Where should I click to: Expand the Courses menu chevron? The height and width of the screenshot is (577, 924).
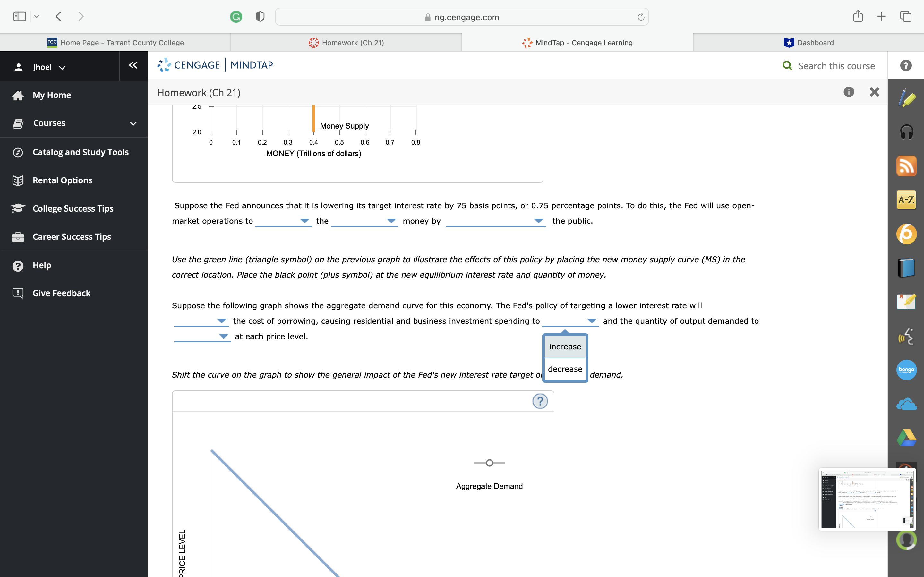[133, 123]
